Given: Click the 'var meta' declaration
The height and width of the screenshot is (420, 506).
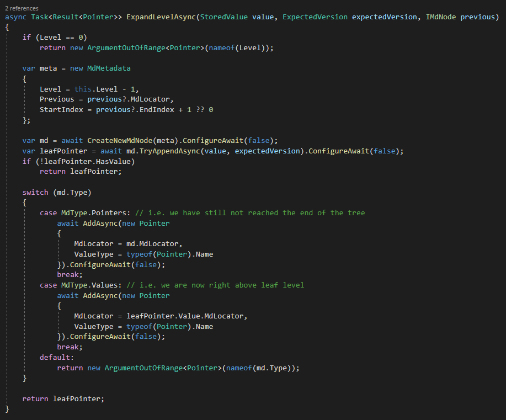Looking at the screenshot, I should [x=40, y=68].
